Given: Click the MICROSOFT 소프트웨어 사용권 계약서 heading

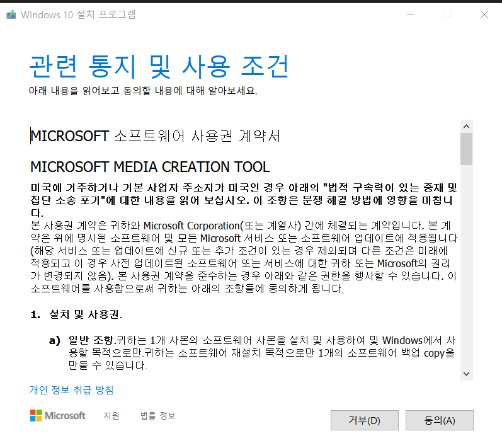Looking at the screenshot, I should point(156,135).
